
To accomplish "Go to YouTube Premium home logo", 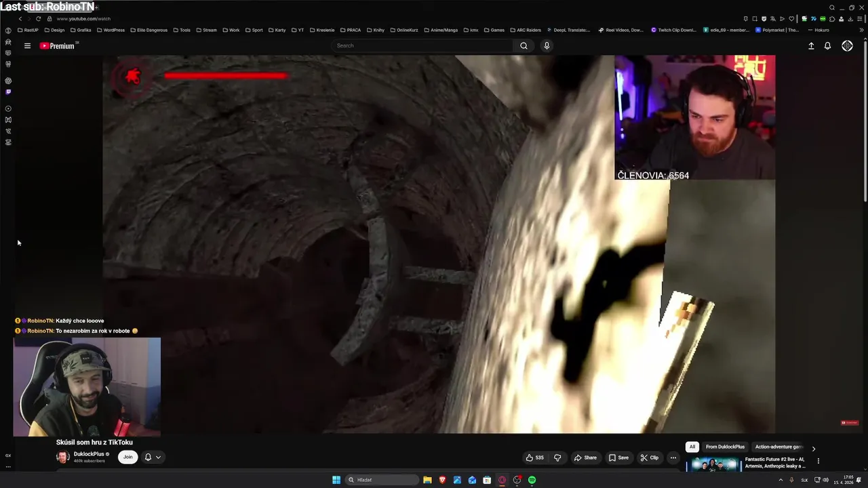I will pos(57,45).
